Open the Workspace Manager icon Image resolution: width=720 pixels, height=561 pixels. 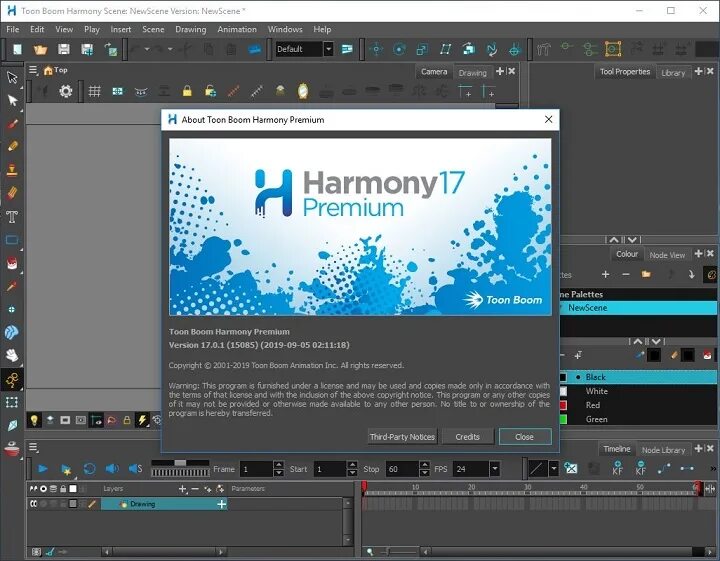tap(347, 49)
